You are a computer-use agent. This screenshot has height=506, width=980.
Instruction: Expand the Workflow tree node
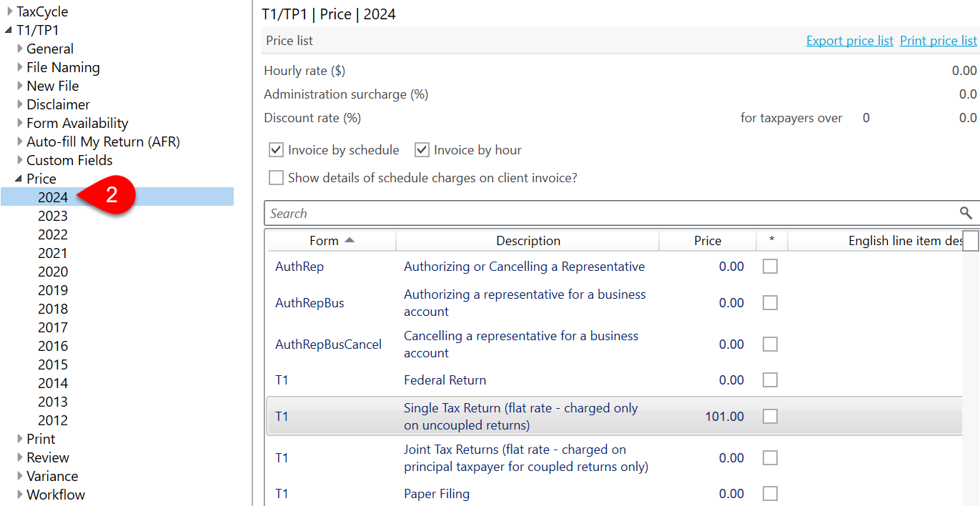click(x=20, y=495)
